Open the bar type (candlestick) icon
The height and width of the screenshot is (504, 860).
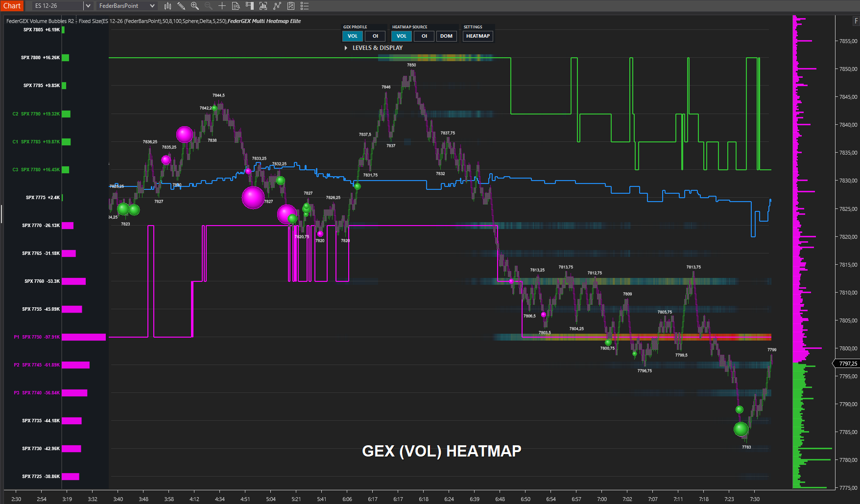click(167, 6)
